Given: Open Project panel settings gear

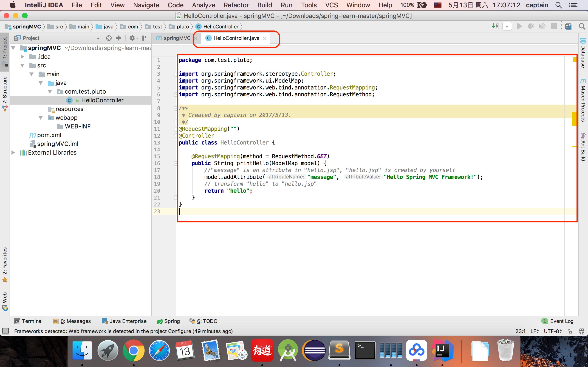Looking at the screenshot, I should click(133, 38).
